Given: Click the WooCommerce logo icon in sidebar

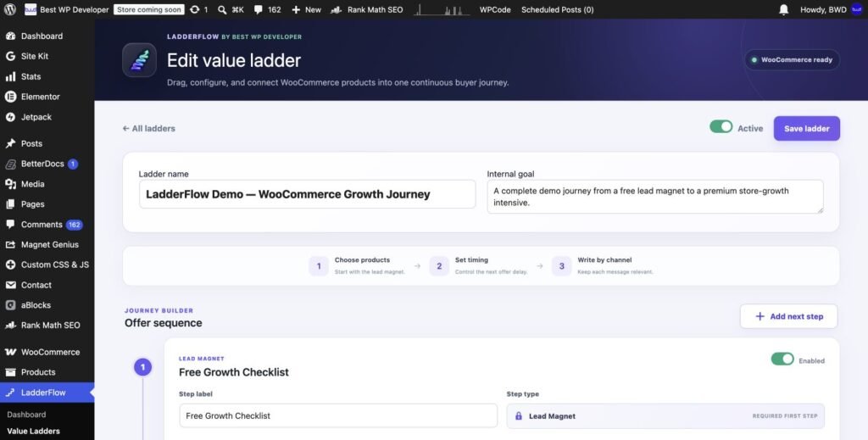Looking at the screenshot, I should [x=10, y=352].
